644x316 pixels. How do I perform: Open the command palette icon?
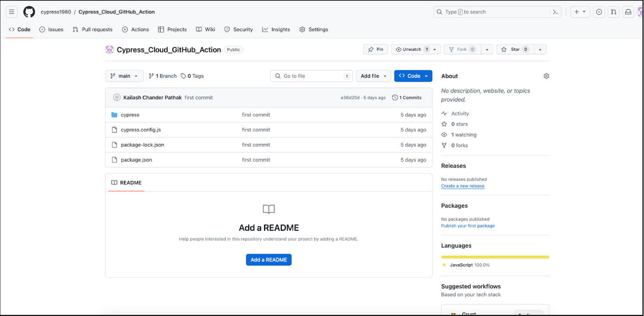coord(555,12)
